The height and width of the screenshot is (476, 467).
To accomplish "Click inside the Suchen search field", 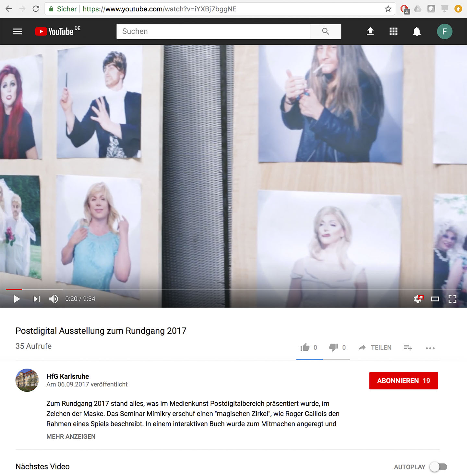I will 213,31.
